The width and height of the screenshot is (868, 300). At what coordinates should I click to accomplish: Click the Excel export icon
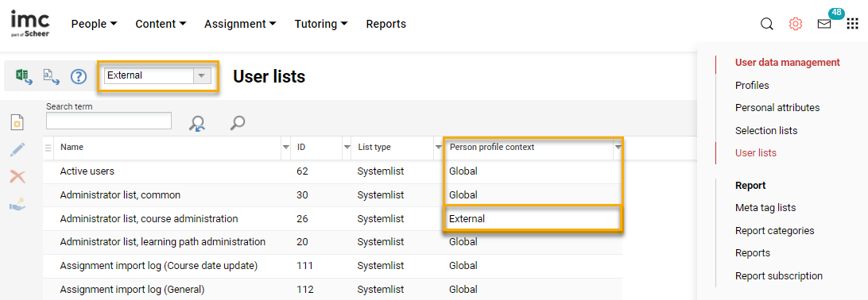point(23,76)
